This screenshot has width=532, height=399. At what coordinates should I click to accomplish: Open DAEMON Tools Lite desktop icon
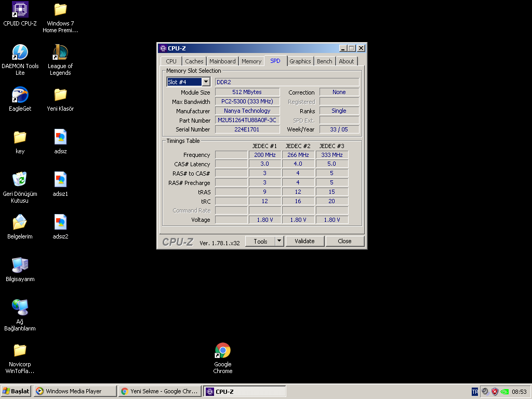[20, 52]
